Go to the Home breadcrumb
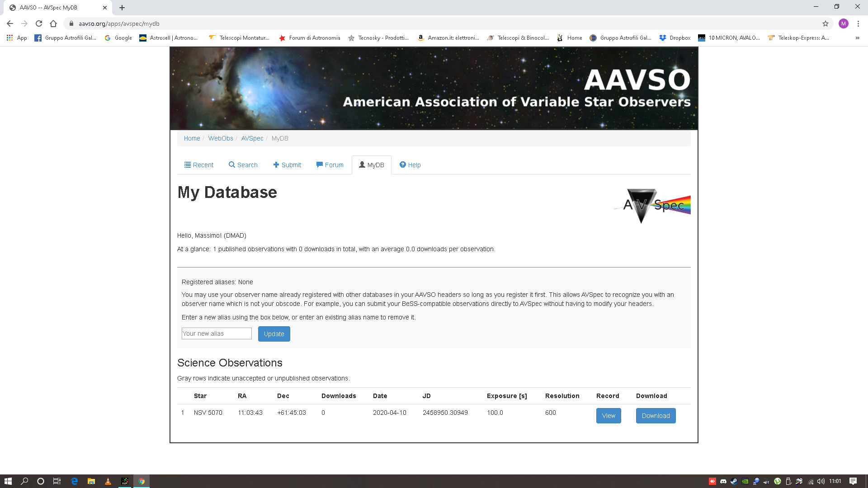Screen dimensions: 868x488 192,138
